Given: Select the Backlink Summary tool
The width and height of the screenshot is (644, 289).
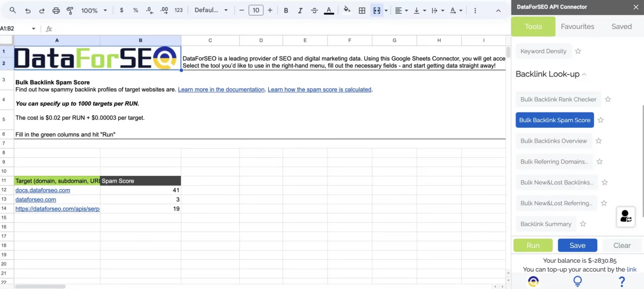Looking at the screenshot, I should click(546, 224).
